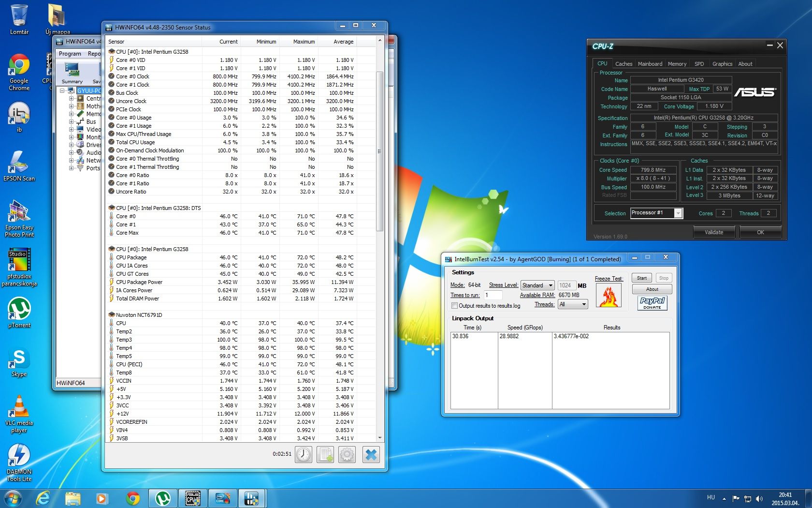Switch to IntelBurnTest taskbar button
Viewport: 812px width, 508px height.
tap(223, 498)
